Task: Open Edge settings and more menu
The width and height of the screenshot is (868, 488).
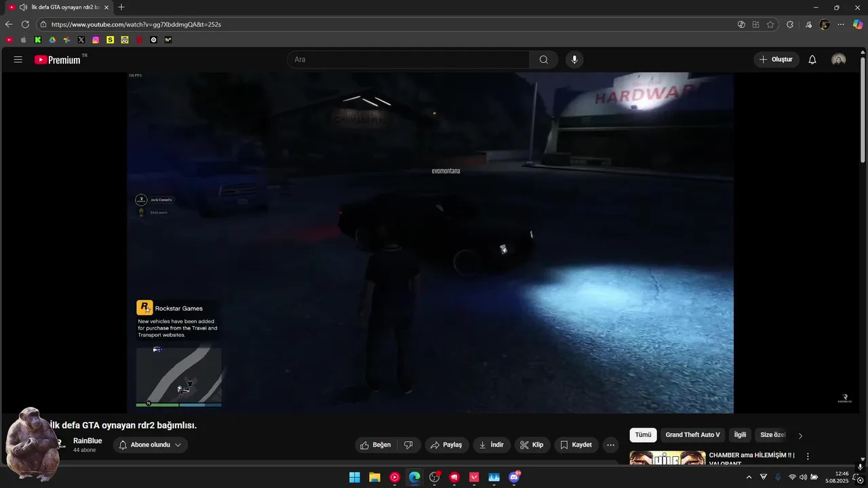Action: tap(841, 24)
